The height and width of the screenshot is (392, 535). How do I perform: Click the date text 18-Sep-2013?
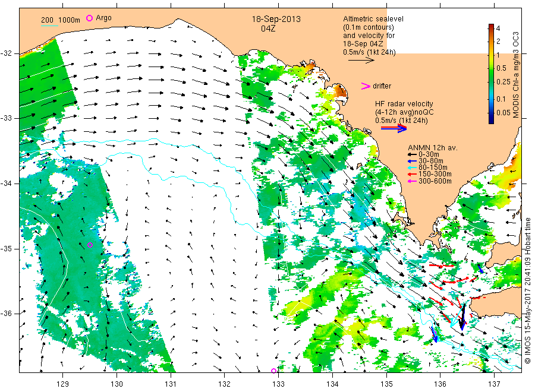[276, 19]
